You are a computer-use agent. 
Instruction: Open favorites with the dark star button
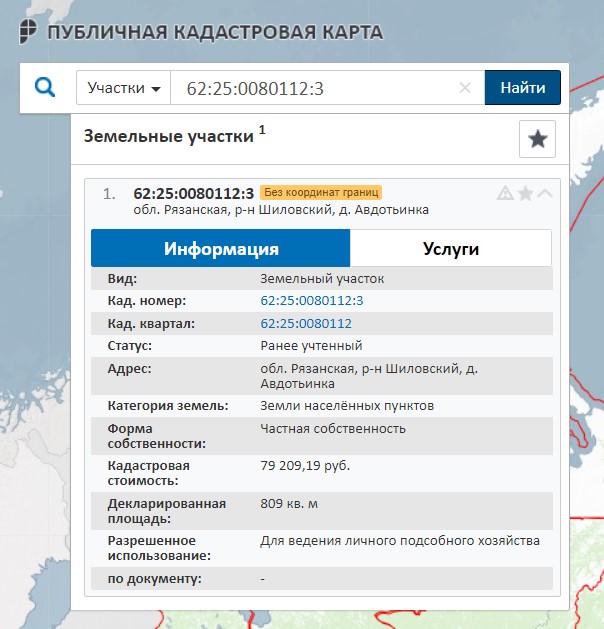pyautogui.click(x=537, y=139)
